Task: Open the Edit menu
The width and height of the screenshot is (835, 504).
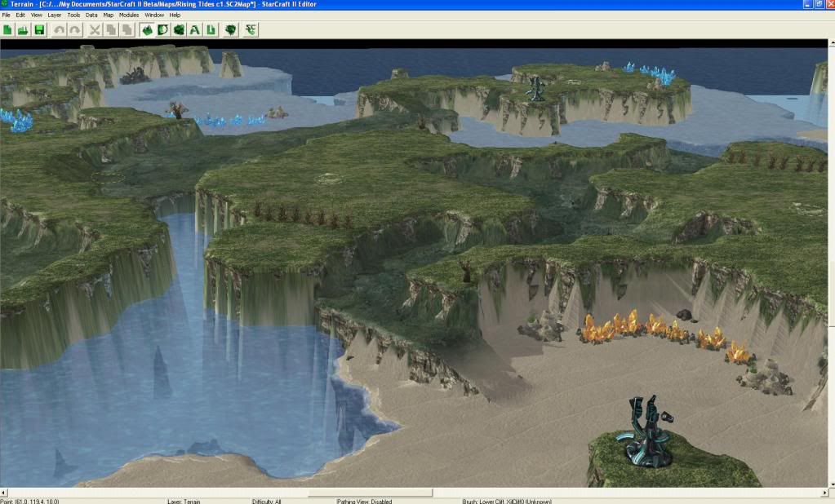Action: tap(20, 15)
